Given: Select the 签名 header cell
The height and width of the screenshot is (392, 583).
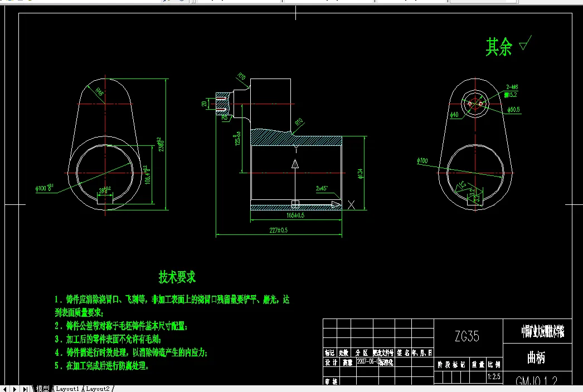Looking at the screenshot, I should (x=403, y=352).
